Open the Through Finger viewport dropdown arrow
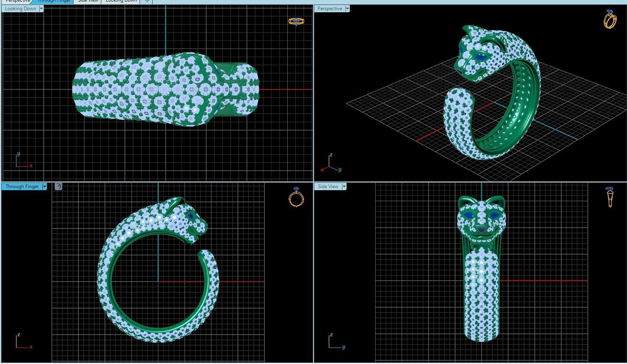The width and height of the screenshot is (627, 364). click(x=44, y=186)
